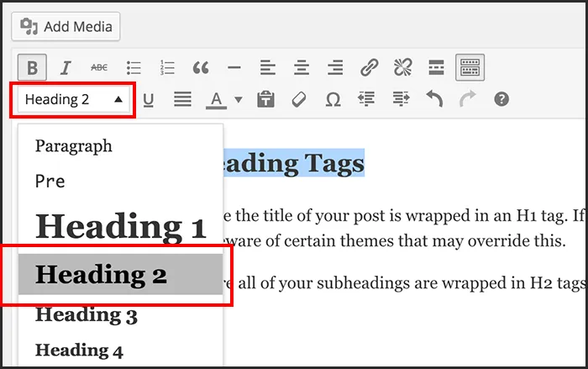588x369 pixels.
Task: Click the insert link icon
Action: pos(369,68)
